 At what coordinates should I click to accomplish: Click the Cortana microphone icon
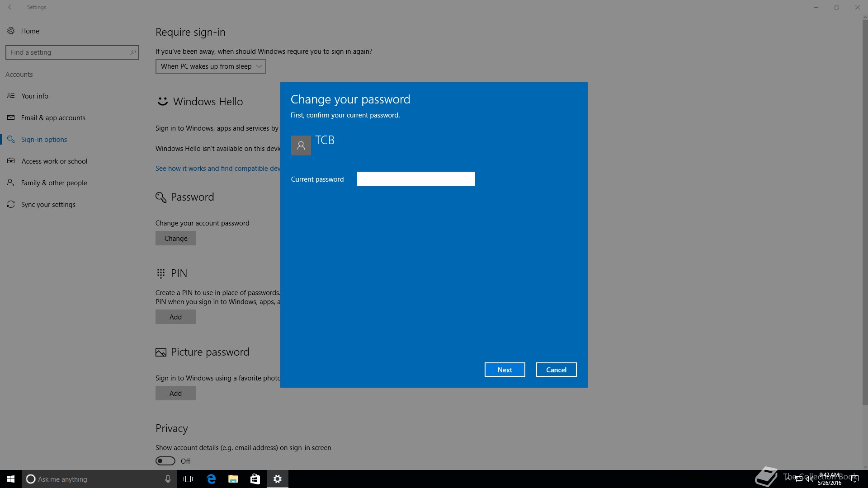(168, 479)
